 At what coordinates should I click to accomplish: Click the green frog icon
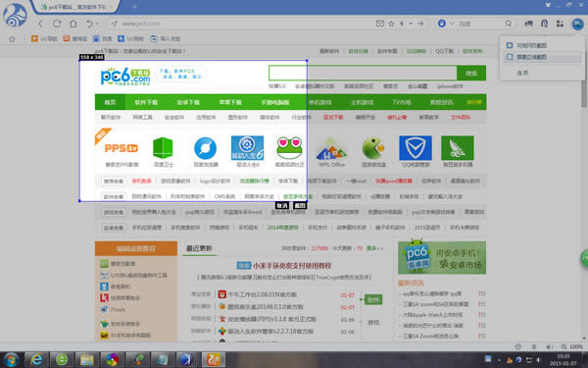coord(289,148)
